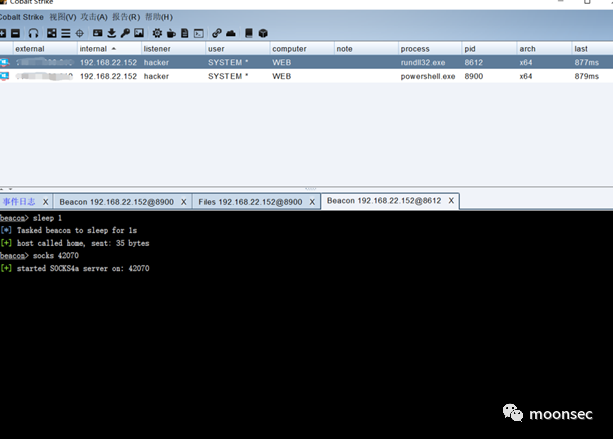Close the Beacon 192.168.22.152@8612 tab

click(451, 201)
